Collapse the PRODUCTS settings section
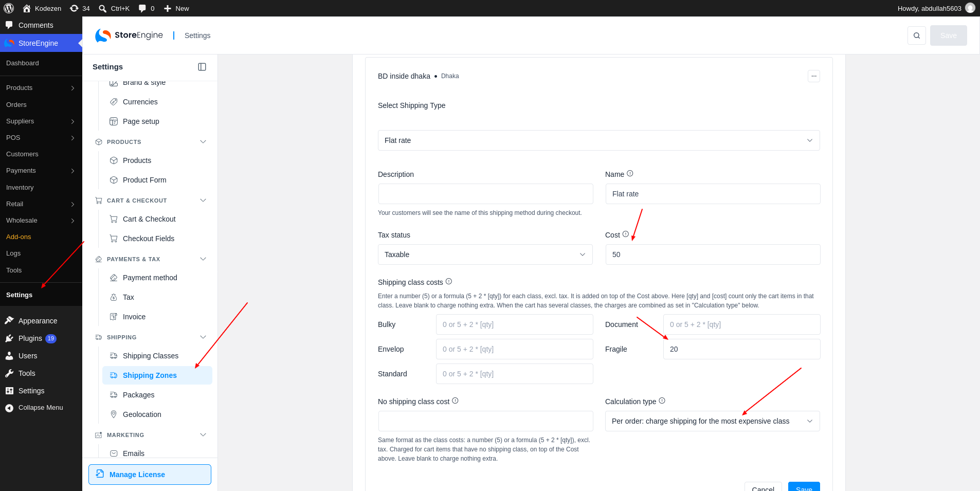The width and height of the screenshot is (980, 491). (203, 142)
